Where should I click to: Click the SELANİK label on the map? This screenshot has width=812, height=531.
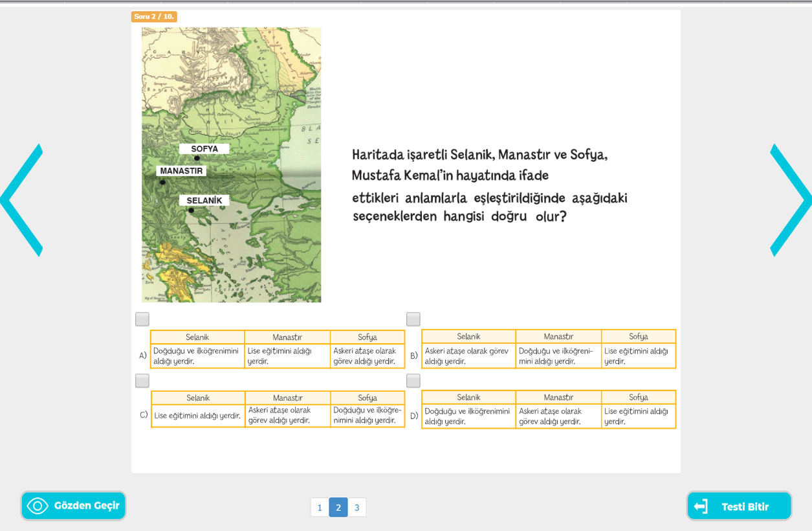click(x=204, y=201)
